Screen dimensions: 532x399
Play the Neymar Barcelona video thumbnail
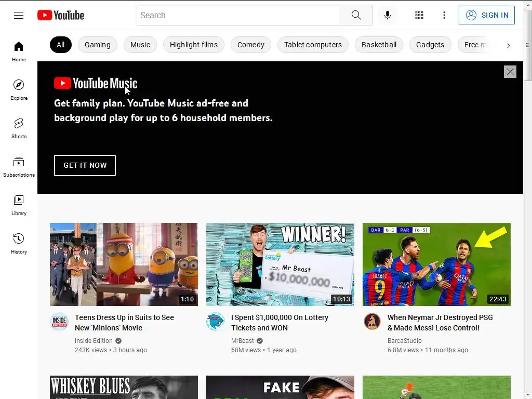tap(436, 264)
